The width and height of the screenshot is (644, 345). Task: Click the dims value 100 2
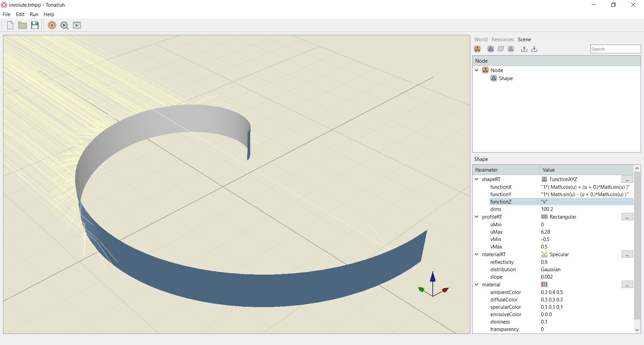tap(547, 209)
